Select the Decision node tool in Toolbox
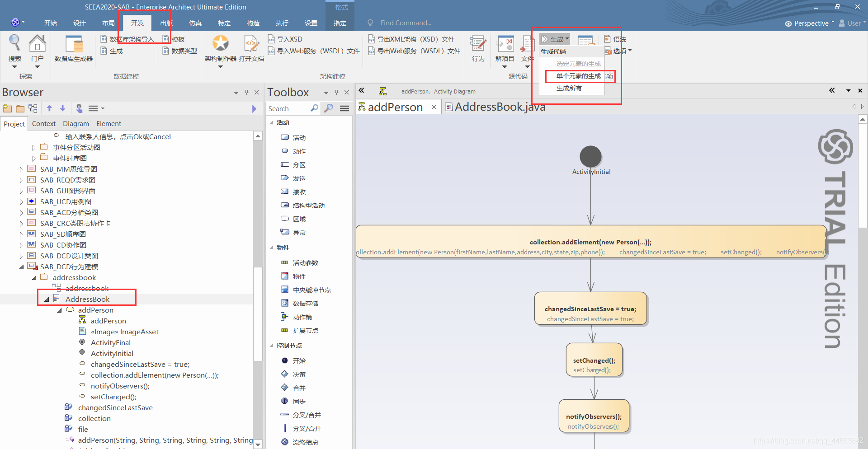This screenshot has height=449, width=868. [293, 374]
